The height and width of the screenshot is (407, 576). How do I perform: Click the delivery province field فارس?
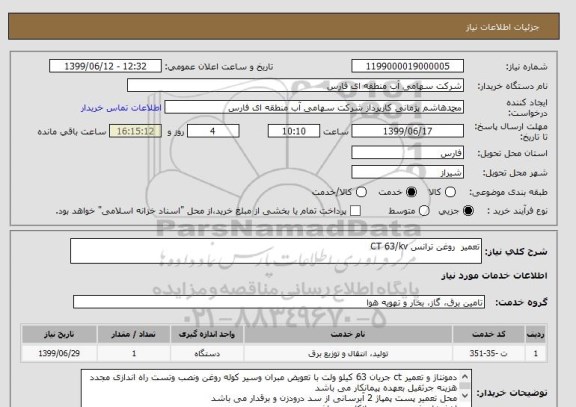tap(407, 153)
